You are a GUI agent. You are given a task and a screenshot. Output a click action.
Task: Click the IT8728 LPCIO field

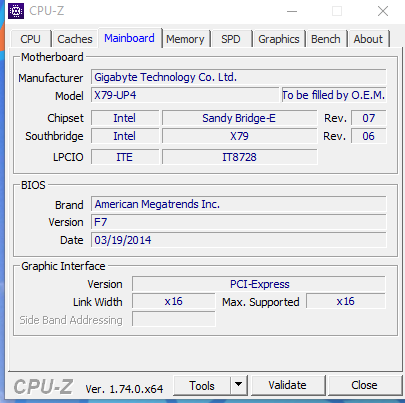239,157
